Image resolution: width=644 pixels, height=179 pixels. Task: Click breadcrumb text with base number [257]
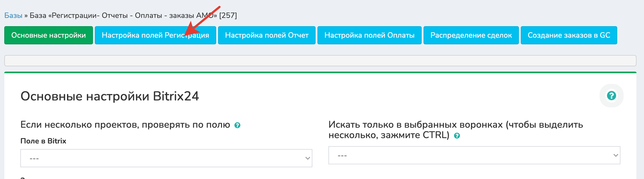(x=133, y=15)
